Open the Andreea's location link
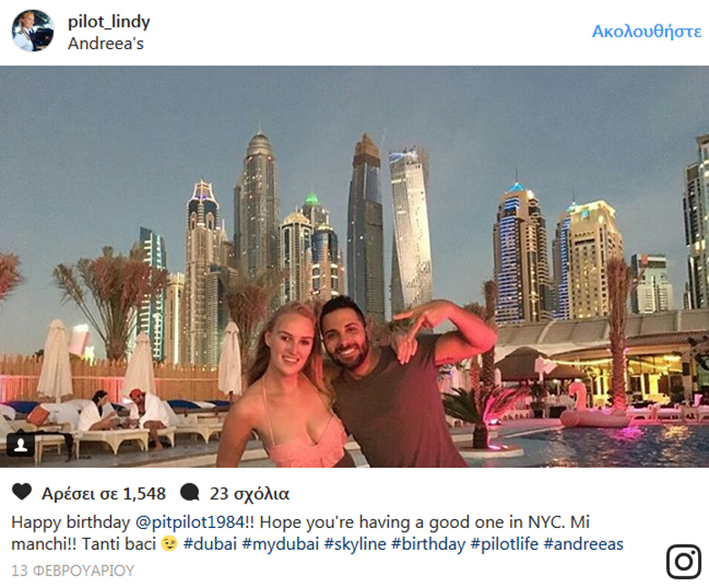This screenshot has width=709, height=588. (x=105, y=44)
